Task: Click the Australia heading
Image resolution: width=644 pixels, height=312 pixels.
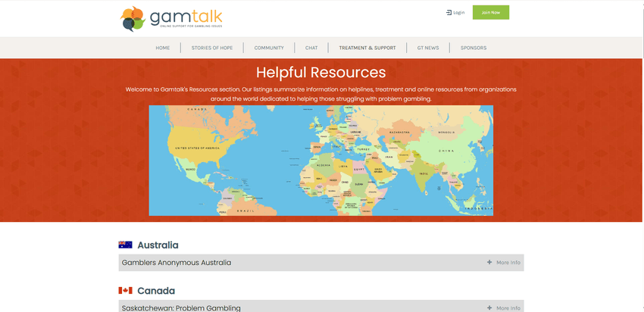Action: pos(158,245)
